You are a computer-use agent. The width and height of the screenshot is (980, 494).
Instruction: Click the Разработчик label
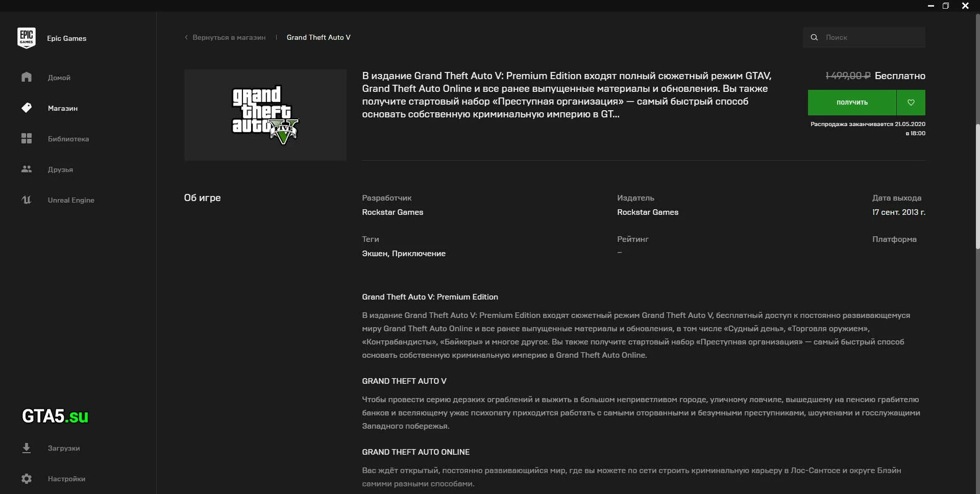387,198
